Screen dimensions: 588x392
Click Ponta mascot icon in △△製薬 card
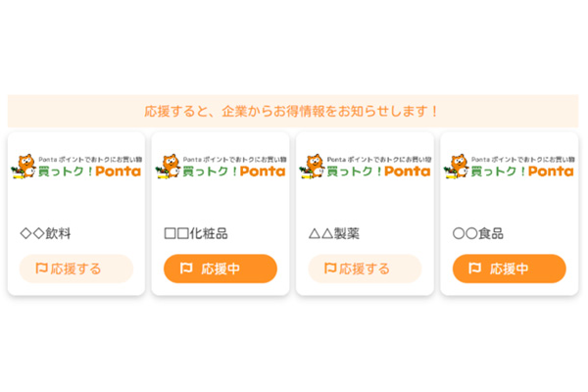[313, 166]
